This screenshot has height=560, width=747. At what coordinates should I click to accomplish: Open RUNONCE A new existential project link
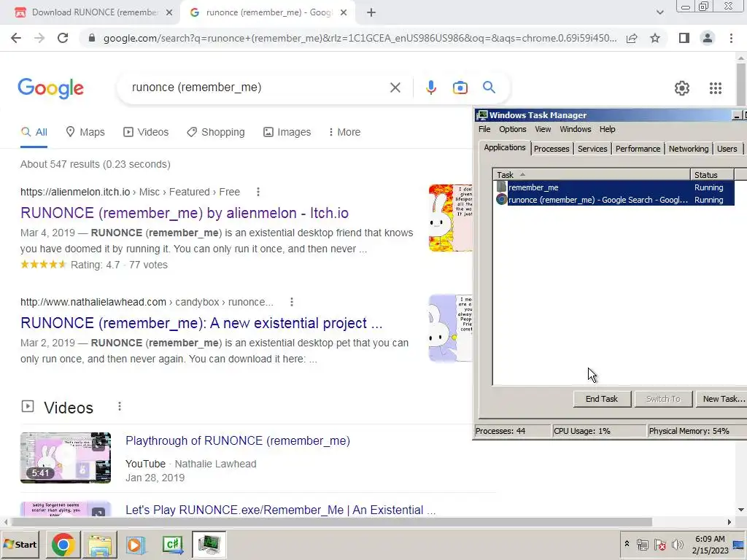201,323
